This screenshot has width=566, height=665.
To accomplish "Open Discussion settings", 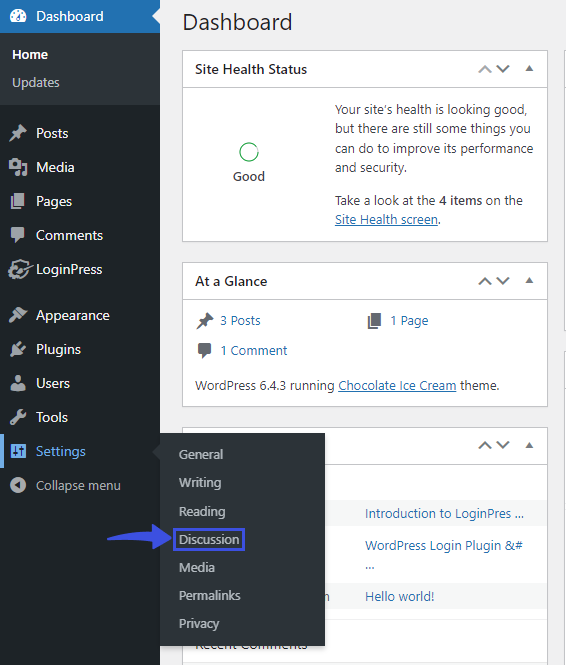I will click(209, 539).
